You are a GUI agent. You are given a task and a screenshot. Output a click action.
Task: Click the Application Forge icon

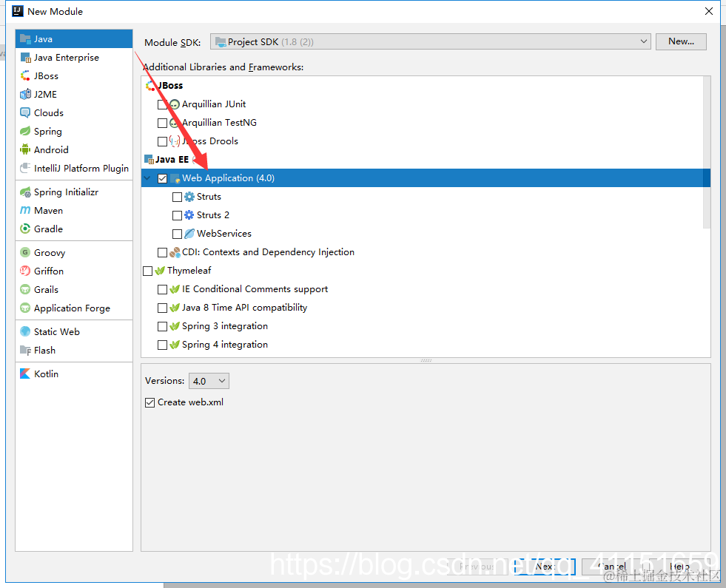pyautogui.click(x=25, y=308)
